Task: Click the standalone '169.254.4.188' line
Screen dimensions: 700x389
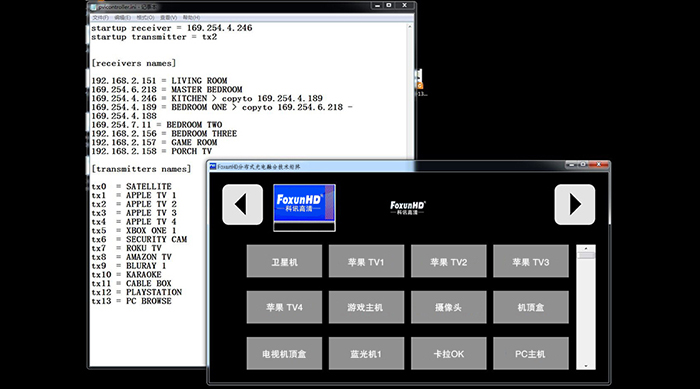Action: pos(124,116)
